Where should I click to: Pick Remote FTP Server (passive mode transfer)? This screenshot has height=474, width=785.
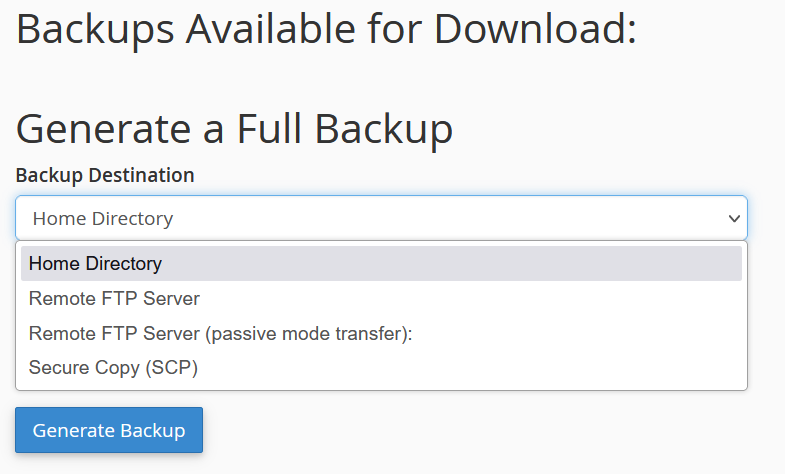pyautogui.click(x=220, y=333)
